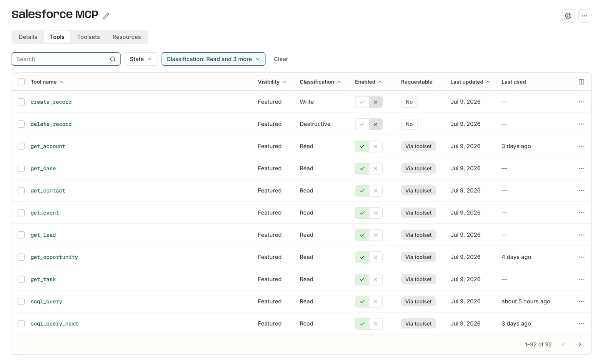Viewport: 603px width, 364px height.
Task: Sort by Visibility column
Action: click(x=272, y=82)
